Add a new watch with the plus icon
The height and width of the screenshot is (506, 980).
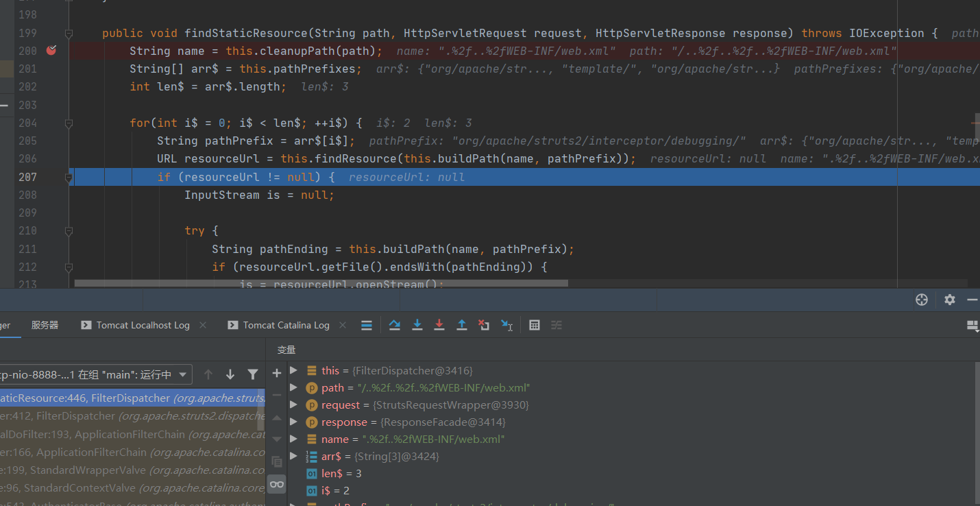coord(277,373)
